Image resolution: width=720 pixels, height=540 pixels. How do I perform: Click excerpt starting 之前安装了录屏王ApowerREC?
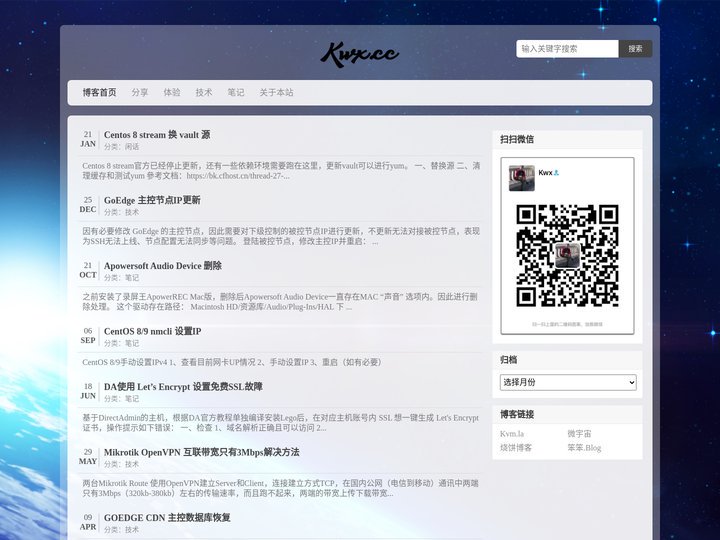[x=280, y=302]
